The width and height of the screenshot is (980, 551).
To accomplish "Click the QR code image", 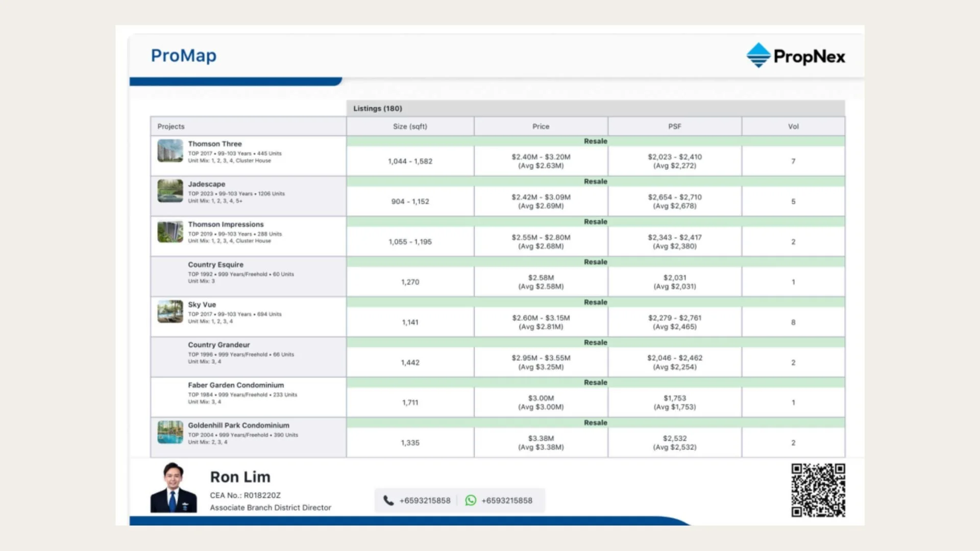I will 818,490.
